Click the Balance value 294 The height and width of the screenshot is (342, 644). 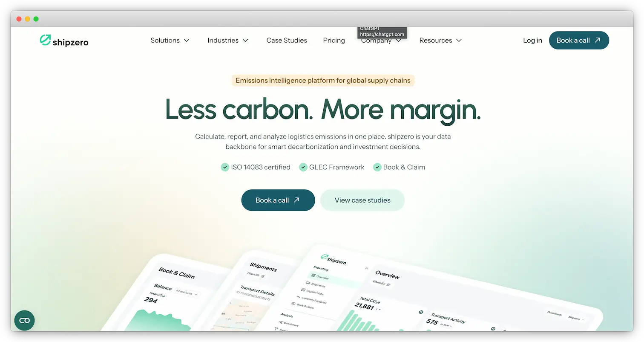(151, 300)
